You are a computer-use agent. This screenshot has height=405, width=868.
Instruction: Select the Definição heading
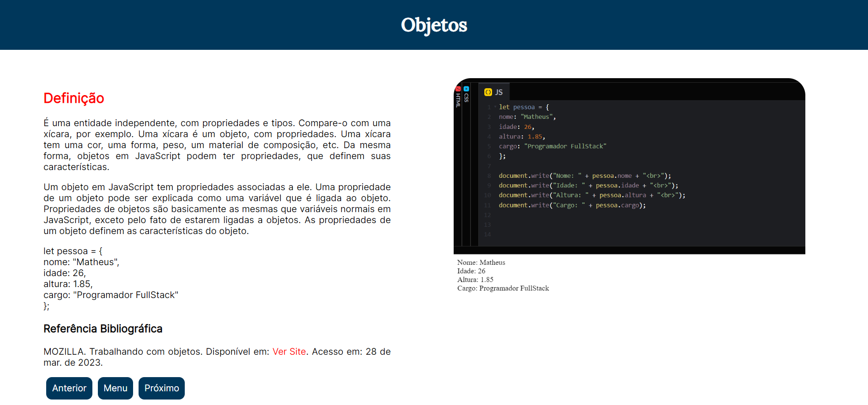74,98
